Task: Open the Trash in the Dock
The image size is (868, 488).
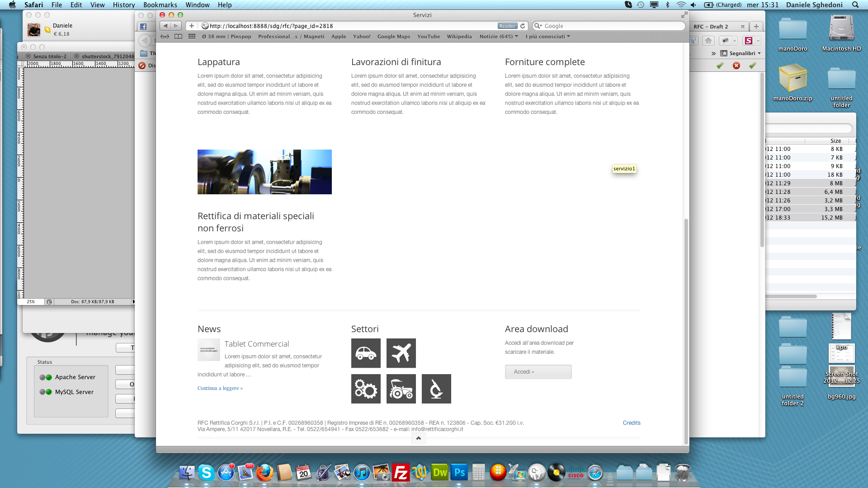Action: (x=683, y=473)
